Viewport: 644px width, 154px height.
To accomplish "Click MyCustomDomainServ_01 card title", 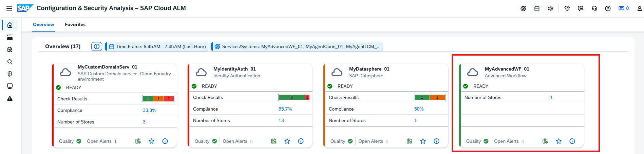I will [x=108, y=67].
